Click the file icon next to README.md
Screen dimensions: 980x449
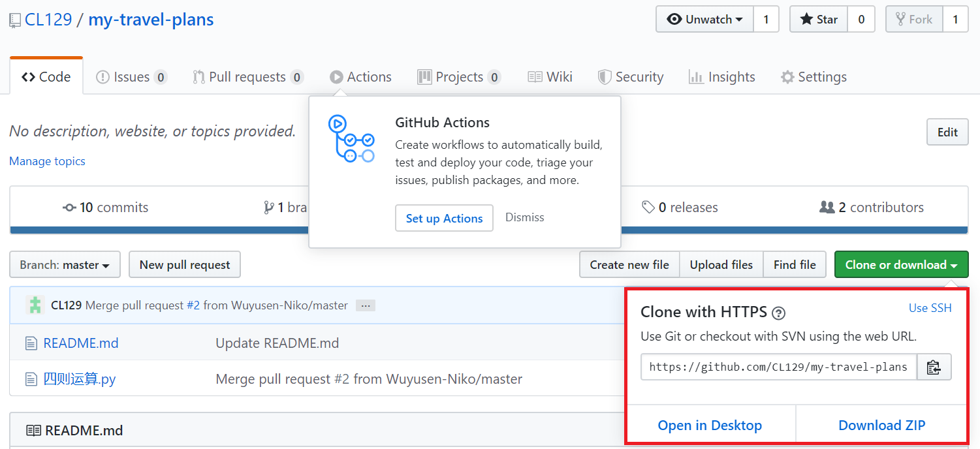pos(31,343)
